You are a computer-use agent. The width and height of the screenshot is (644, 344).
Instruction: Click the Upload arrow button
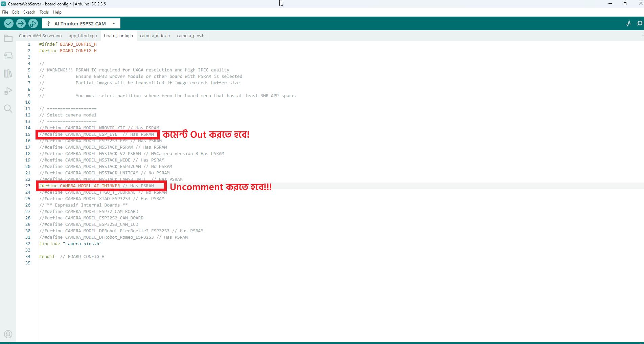pyautogui.click(x=21, y=23)
